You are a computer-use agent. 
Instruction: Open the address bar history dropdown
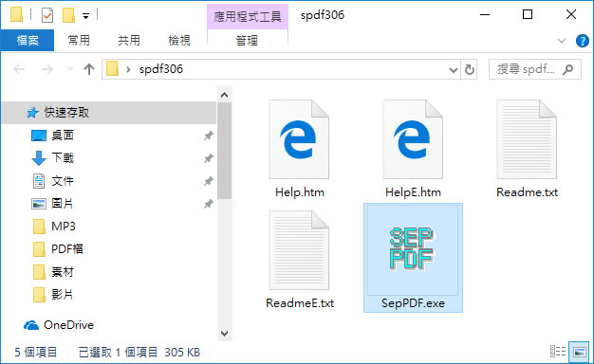(x=453, y=69)
